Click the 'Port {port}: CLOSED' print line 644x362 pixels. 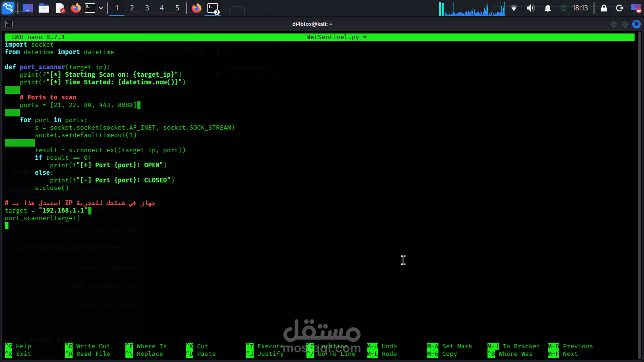click(112, 180)
